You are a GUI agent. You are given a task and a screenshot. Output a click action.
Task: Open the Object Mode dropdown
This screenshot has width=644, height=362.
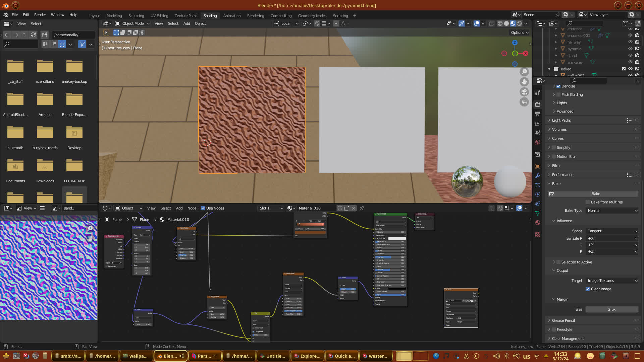tap(132, 23)
